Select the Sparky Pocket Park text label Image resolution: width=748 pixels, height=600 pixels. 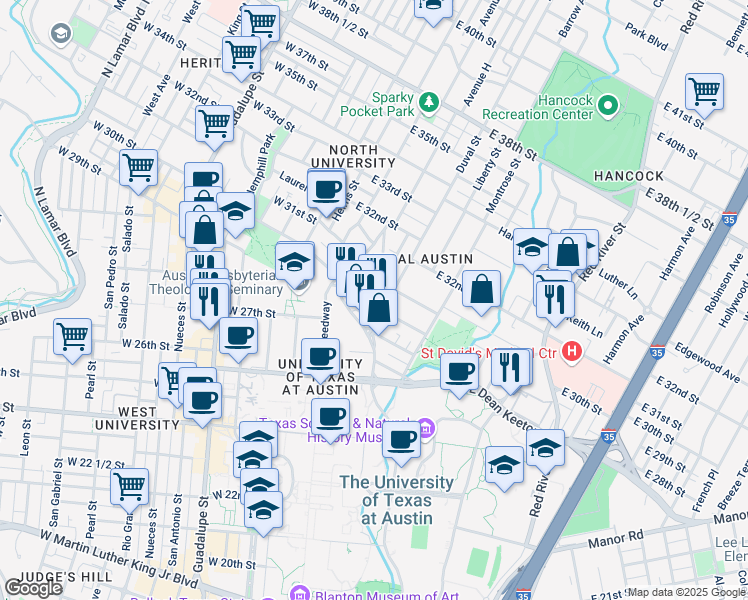(x=377, y=104)
